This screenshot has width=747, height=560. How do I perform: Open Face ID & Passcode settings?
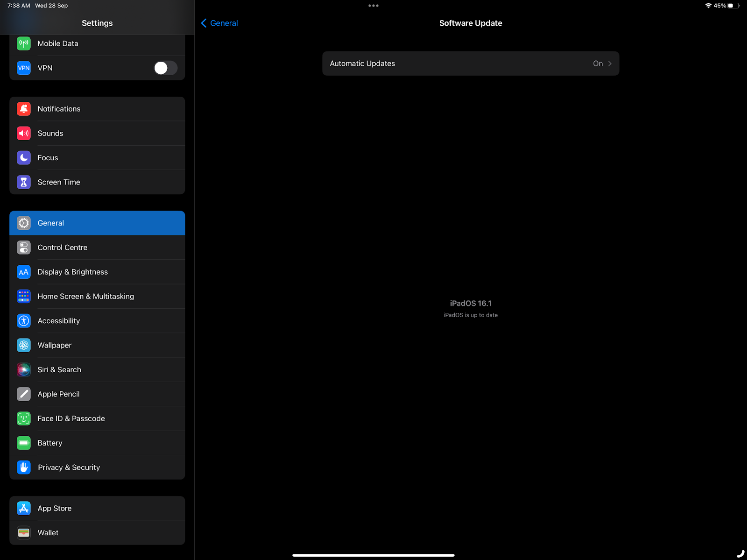click(x=97, y=418)
